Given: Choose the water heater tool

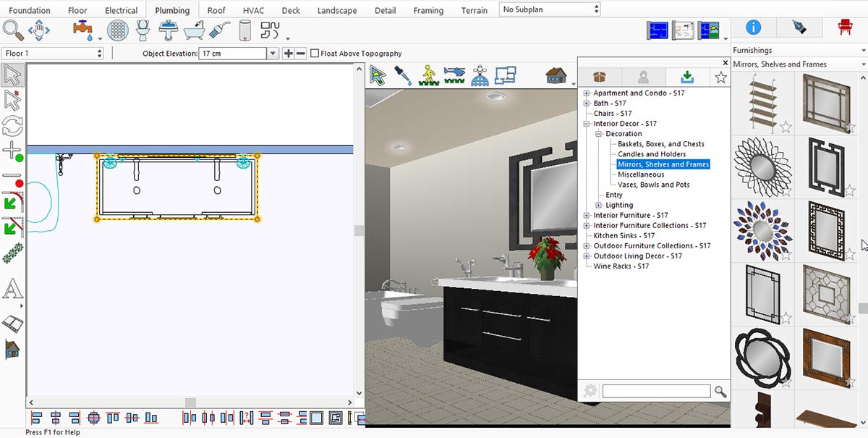Looking at the screenshot, I should [244, 30].
